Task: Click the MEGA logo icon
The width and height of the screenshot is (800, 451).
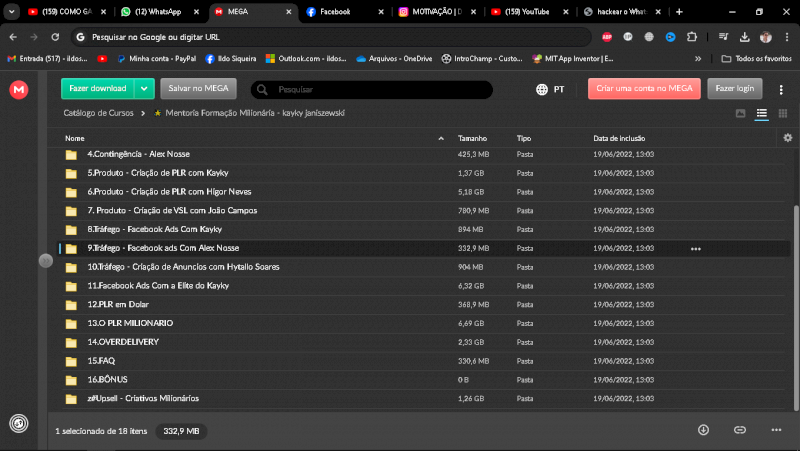Action: pos(19,90)
